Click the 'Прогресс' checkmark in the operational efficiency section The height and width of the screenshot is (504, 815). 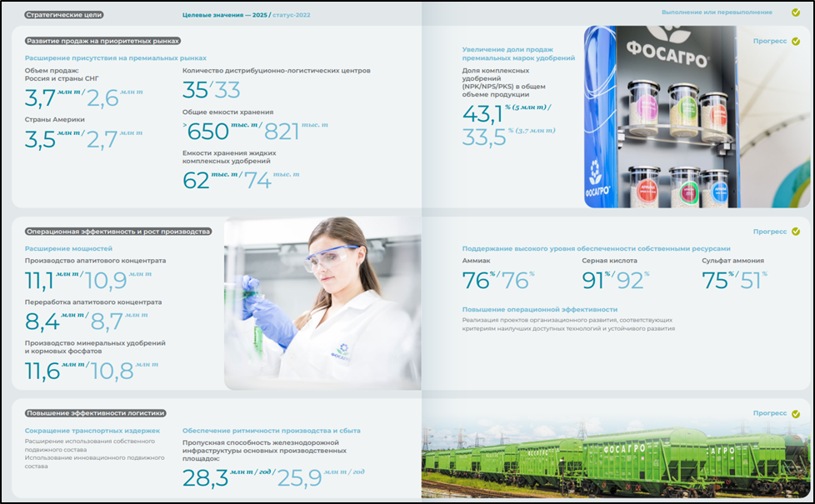click(x=796, y=232)
